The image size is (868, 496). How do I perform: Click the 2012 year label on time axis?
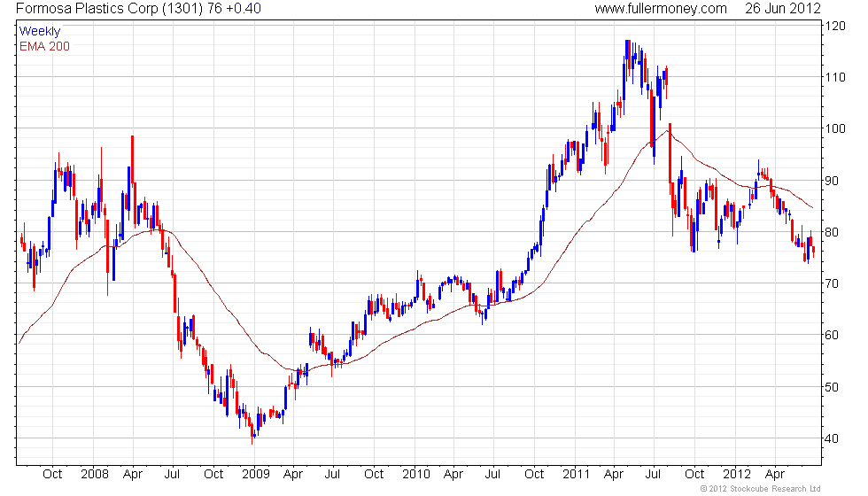tap(737, 475)
